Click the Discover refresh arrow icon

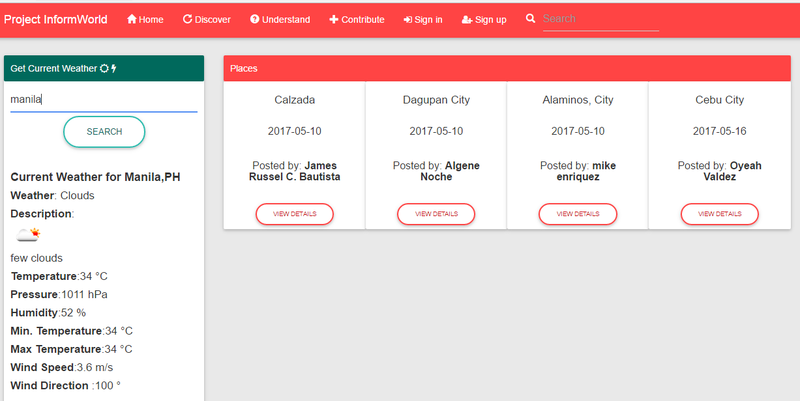[x=187, y=20]
